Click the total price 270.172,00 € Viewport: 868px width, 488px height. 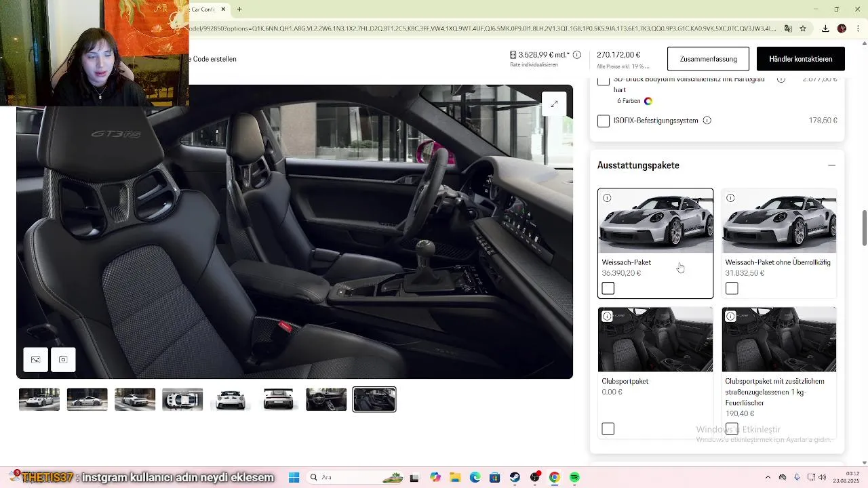[x=618, y=55]
